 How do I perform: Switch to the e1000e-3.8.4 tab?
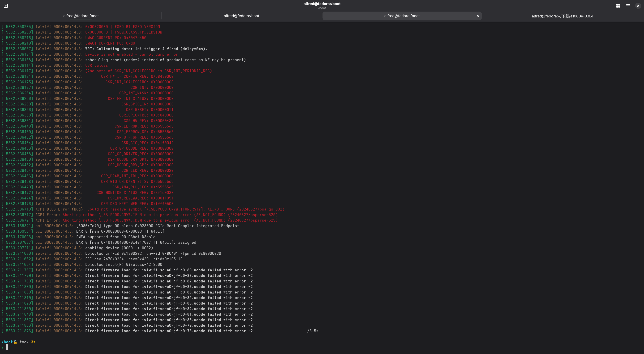pyautogui.click(x=562, y=16)
